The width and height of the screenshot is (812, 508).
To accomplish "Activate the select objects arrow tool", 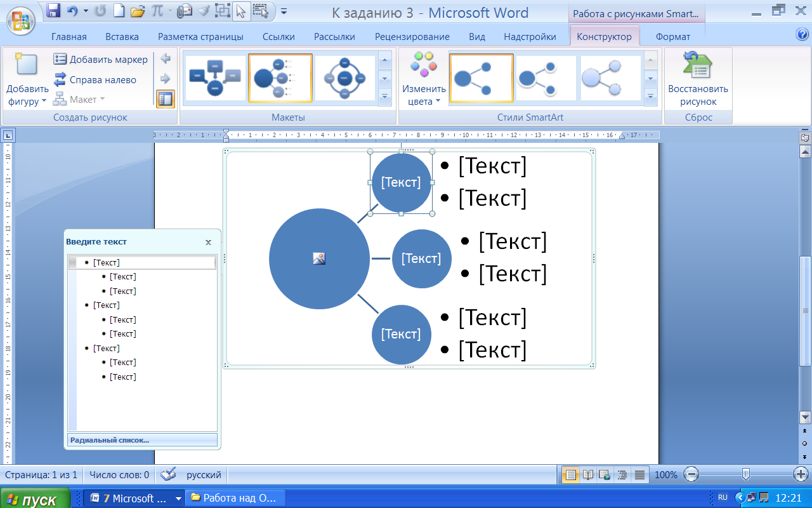I will 241,10.
